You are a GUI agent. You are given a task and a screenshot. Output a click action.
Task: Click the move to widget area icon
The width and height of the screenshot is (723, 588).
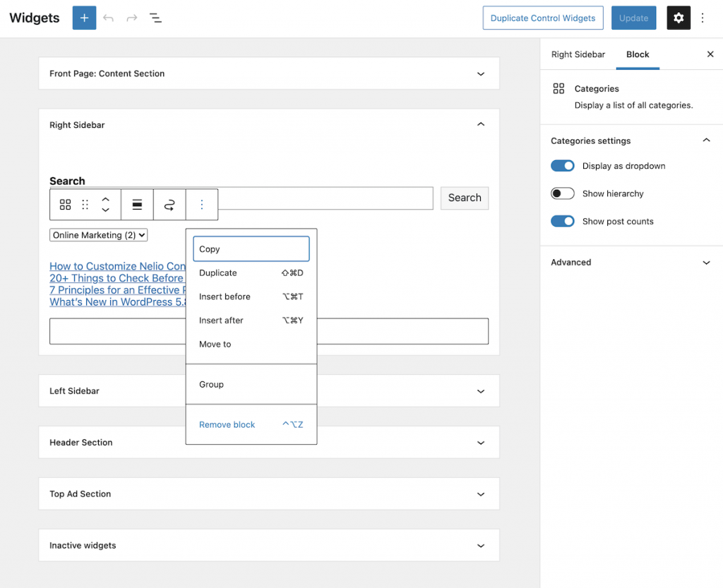point(169,205)
